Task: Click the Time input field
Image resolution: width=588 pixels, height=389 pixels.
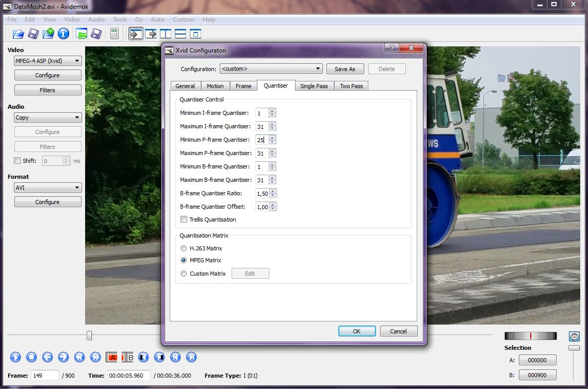Action: 128,375
